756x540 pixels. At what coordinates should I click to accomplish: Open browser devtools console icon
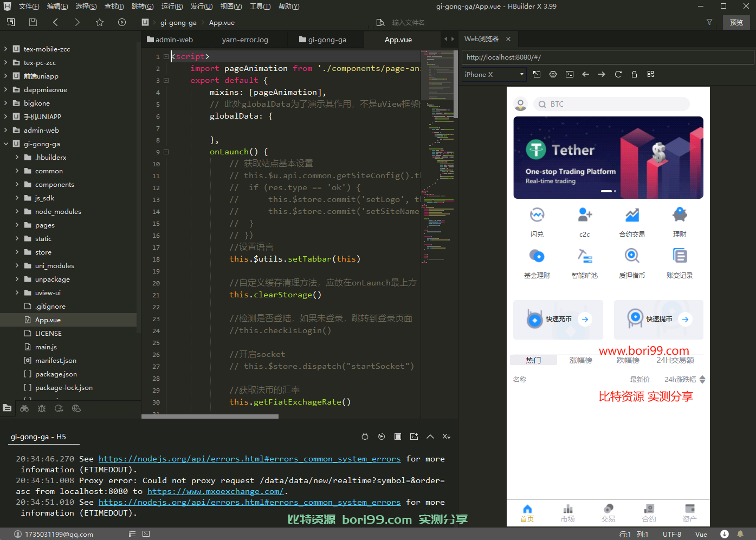(570, 74)
